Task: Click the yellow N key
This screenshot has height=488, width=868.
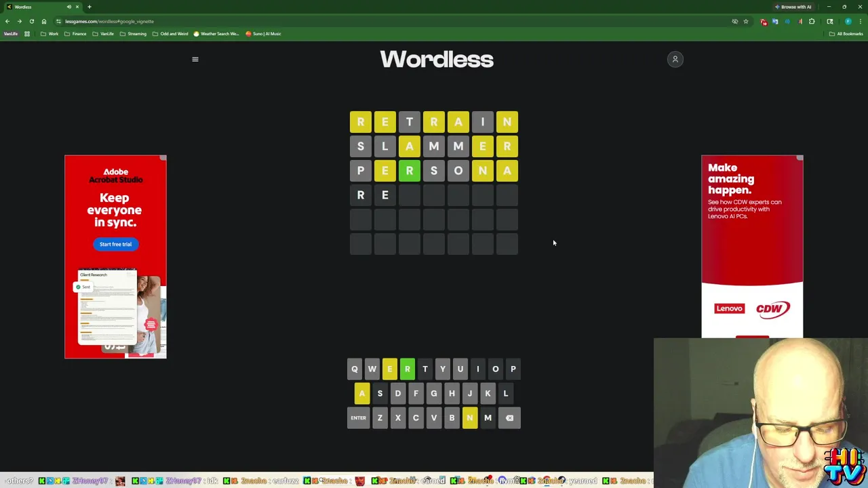Action: point(469,418)
